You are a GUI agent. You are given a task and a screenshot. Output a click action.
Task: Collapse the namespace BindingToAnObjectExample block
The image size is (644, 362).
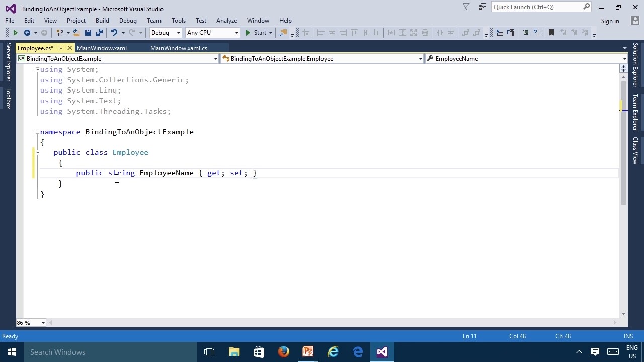point(37,132)
